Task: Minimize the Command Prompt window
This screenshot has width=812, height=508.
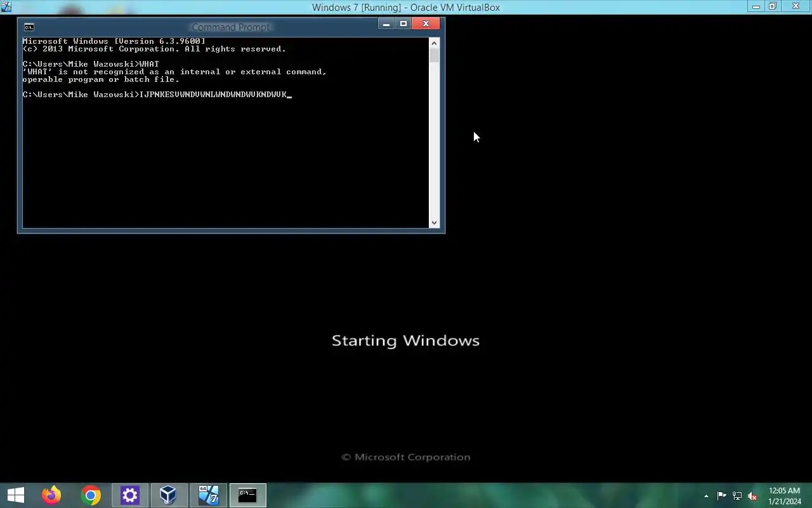Action: tap(386, 24)
